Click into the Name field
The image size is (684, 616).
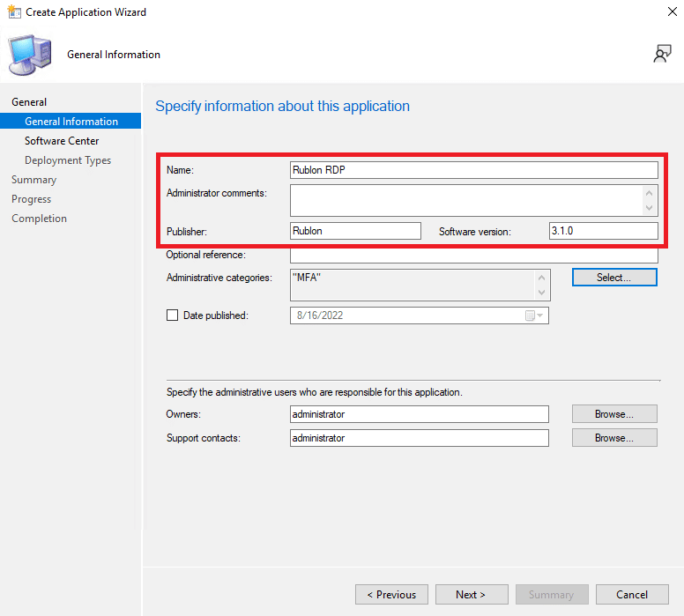473,170
